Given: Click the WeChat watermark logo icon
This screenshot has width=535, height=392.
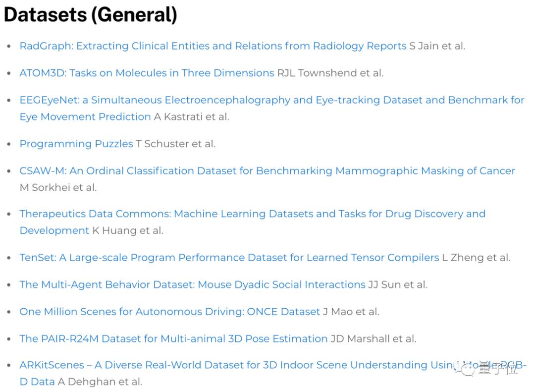Looking at the screenshot, I should click(466, 369).
